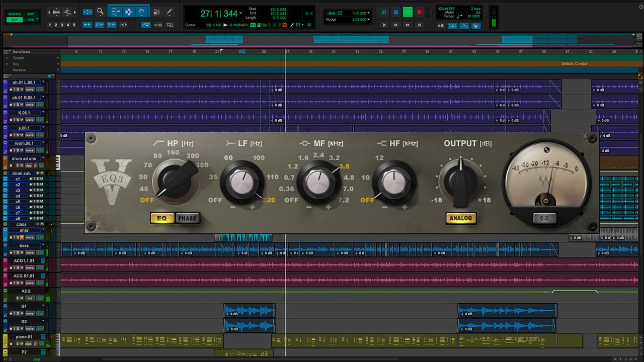The image size is (644, 362).
Task: Click the G1 track name
Action: point(24,306)
